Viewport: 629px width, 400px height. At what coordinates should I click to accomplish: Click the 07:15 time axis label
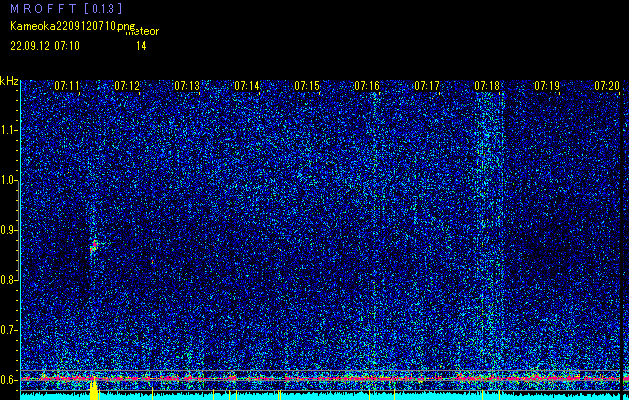pyautogui.click(x=307, y=86)
